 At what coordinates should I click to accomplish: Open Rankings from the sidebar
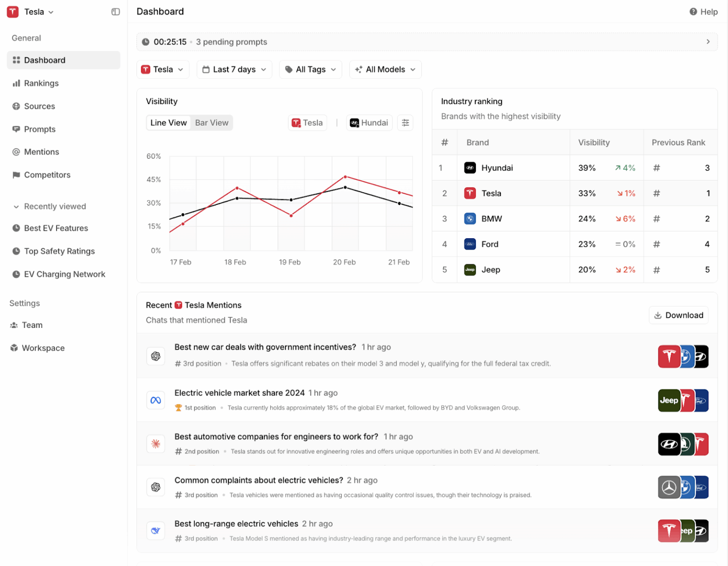(x=41, y=83)
